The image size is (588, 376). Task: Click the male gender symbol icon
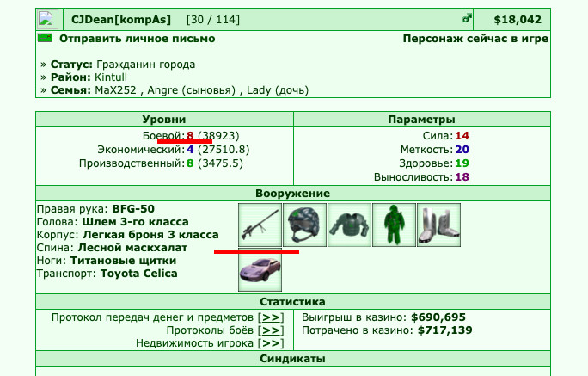point(467,17)
